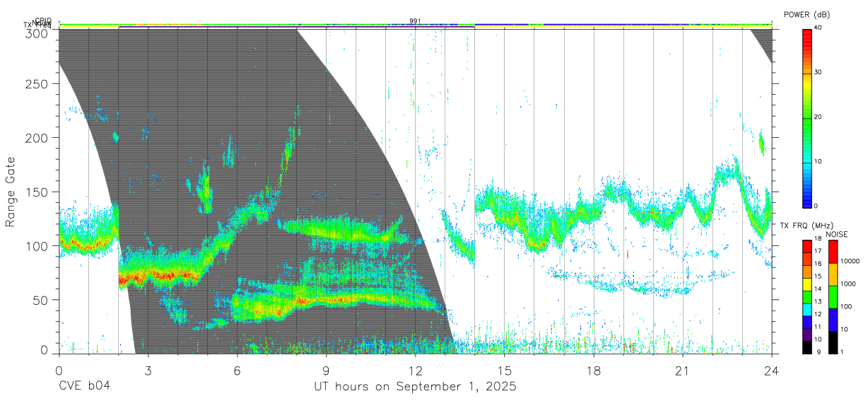868x401 pixels.
Task: Click the x-axis tick label '18'
Action: tap(594, 370)
